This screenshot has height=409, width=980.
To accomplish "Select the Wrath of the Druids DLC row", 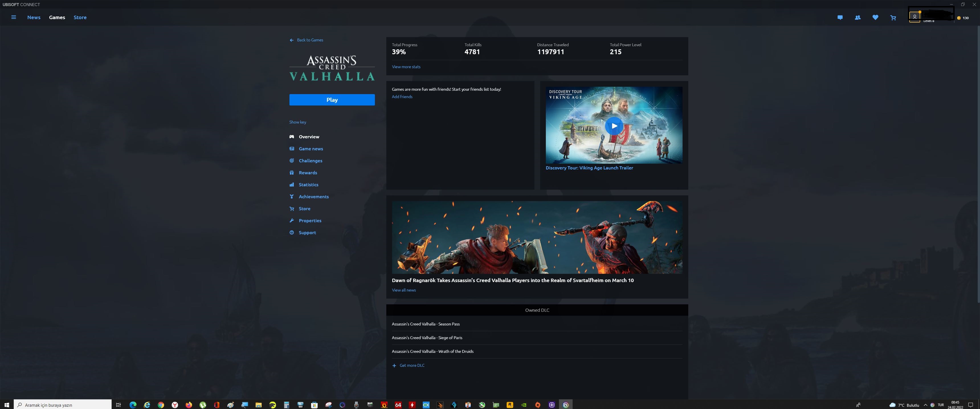I will (537, 351).
